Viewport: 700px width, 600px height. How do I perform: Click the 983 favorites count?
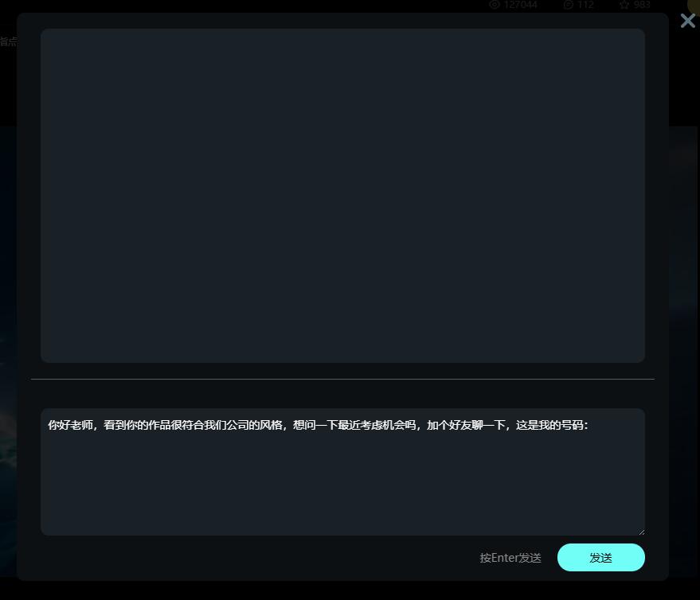642,5
